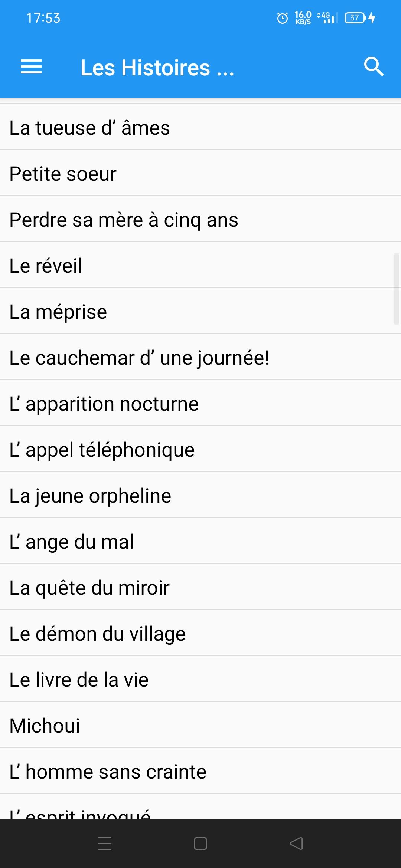Screen dimensions: 401x868
Task: Tap the 4G signal icon
Action: [327, 18]
